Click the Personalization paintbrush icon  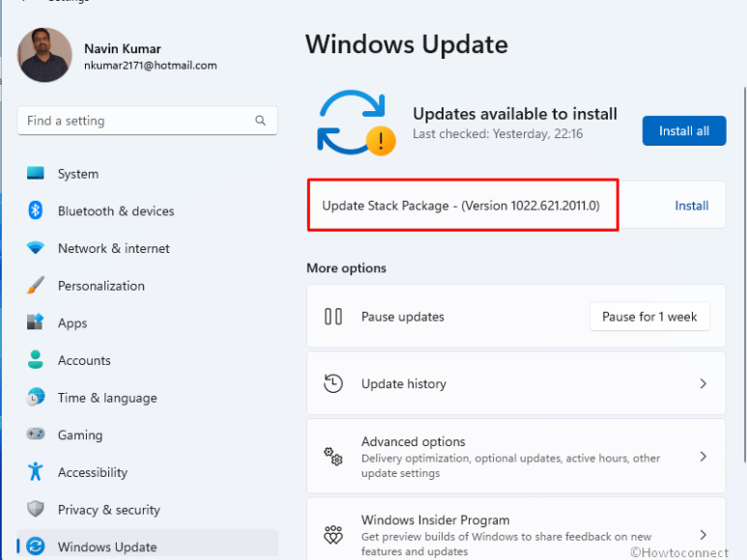35,285
